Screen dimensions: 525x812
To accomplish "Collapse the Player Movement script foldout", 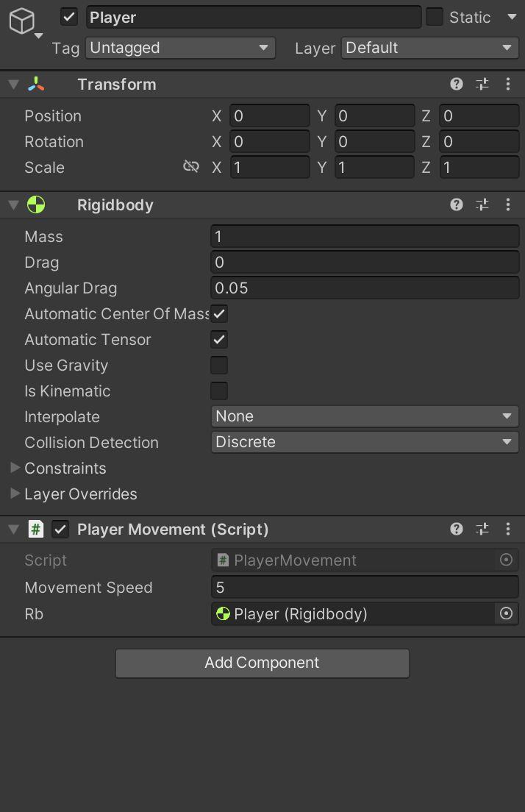I will (x=14, y=529).
